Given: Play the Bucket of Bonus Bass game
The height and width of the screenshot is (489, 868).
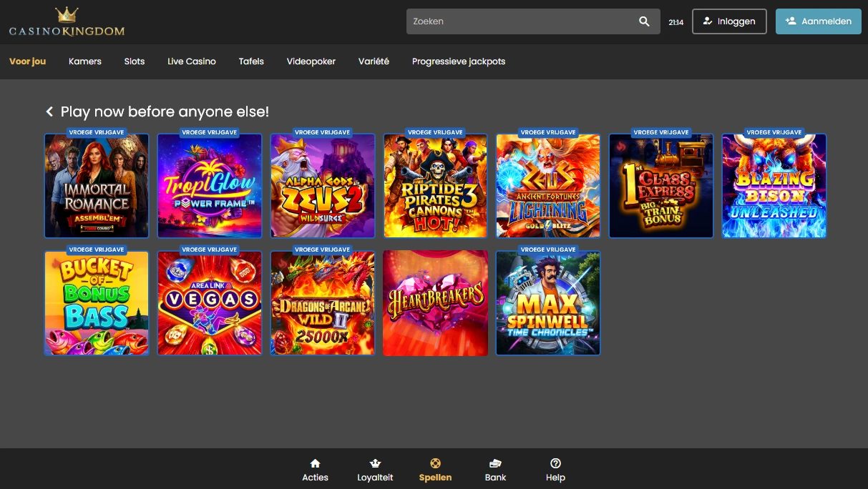Looking at the screenshot, I should (97, 303).
